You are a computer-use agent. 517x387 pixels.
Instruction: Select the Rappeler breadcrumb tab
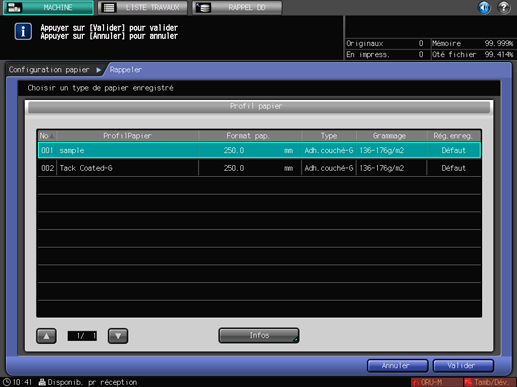point(126,70)
